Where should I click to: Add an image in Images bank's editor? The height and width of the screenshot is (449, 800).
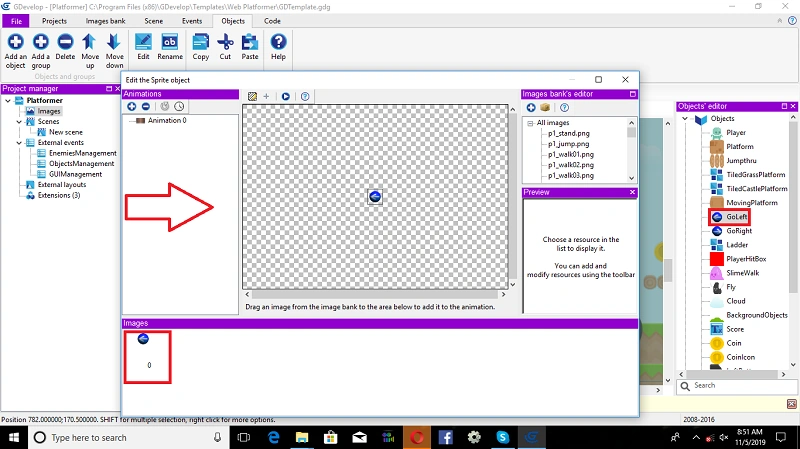531,108
